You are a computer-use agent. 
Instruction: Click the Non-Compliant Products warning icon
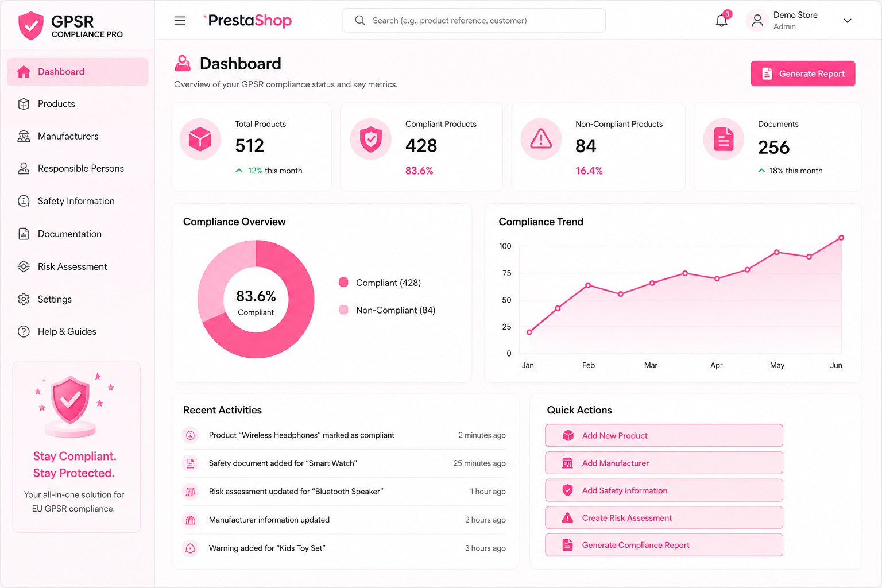541,139
